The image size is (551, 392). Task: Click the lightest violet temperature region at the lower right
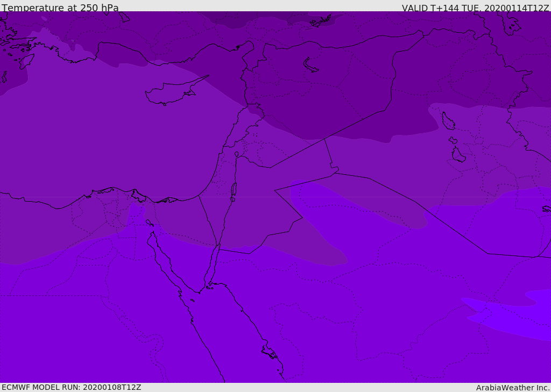pyautogui.click(x=514, y=315)
